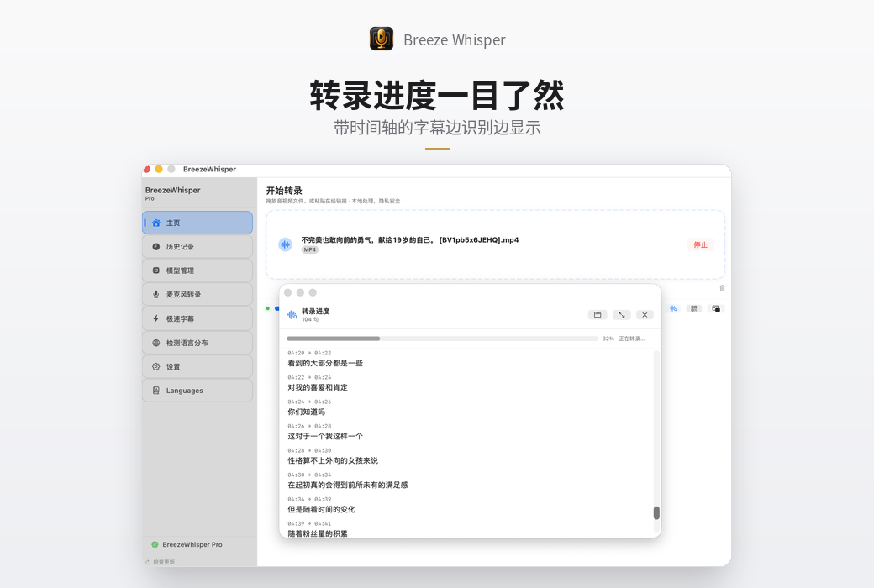Close the 转录进度 panel with X button
Screen dimensions: 874x588
tap(645, 315)
